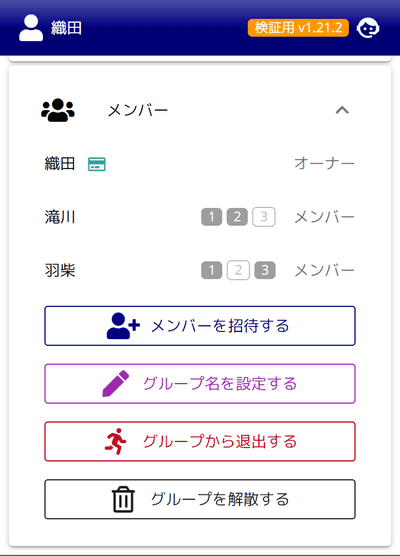The height and width of the screenshot is (556, 400).
Task: Collapse the メンバー section chevron
Action: tap(342, 110)
